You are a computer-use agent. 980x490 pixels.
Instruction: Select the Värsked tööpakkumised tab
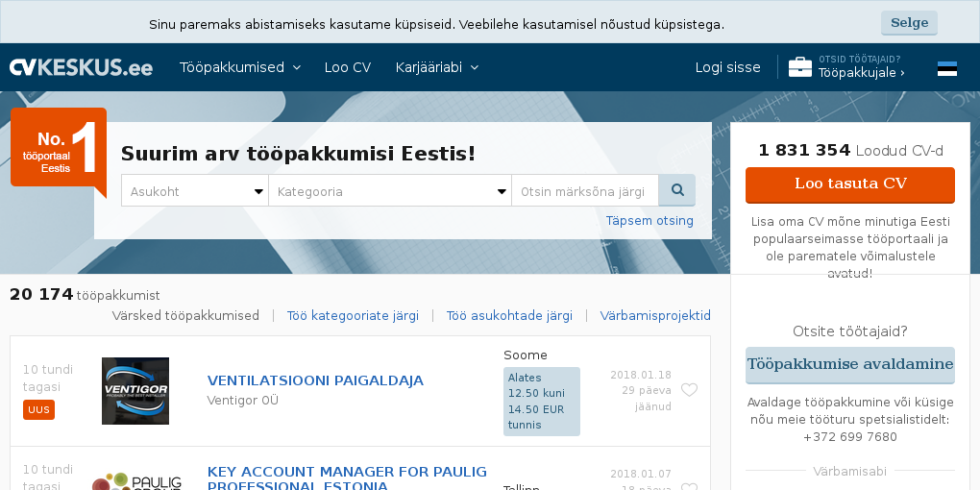[185, 316]
